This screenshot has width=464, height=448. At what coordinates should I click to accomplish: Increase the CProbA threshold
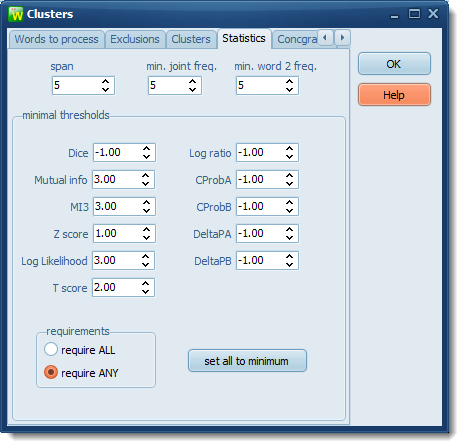[290, 175]
